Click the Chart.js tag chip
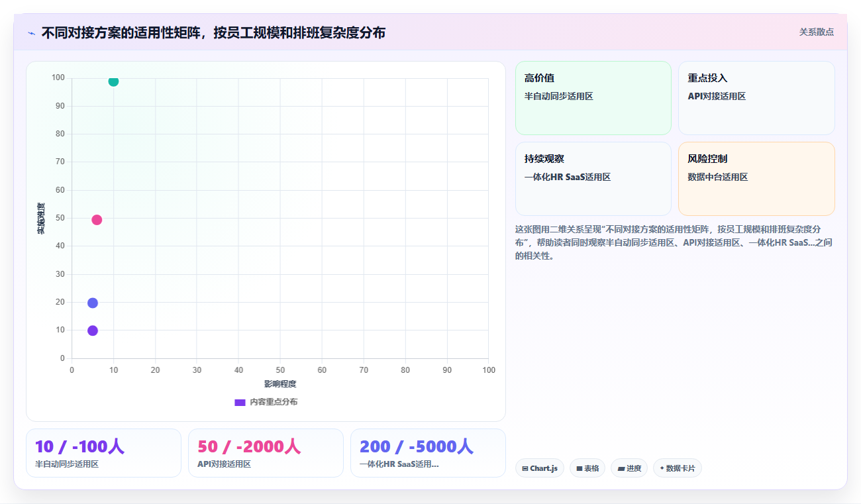 [x=540, y=468]
